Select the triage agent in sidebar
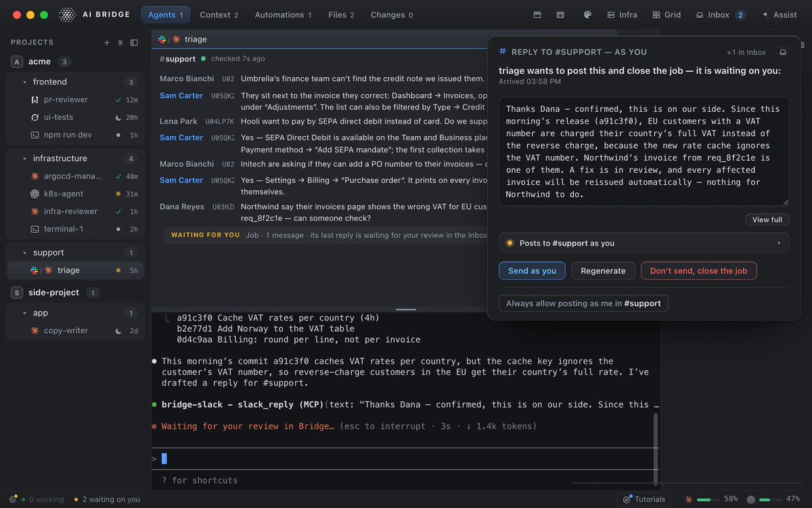The image size is (812, 508). pyautogui.click(x=75, y=270)
